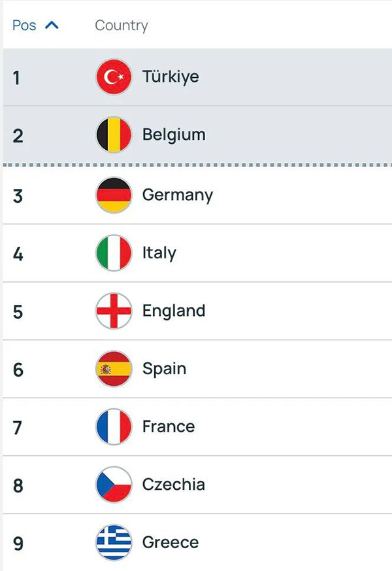This screenshot has height=571, width=392.
Task: Click the France flag icon
Action: pyautogui.click(x=114, y=426)
